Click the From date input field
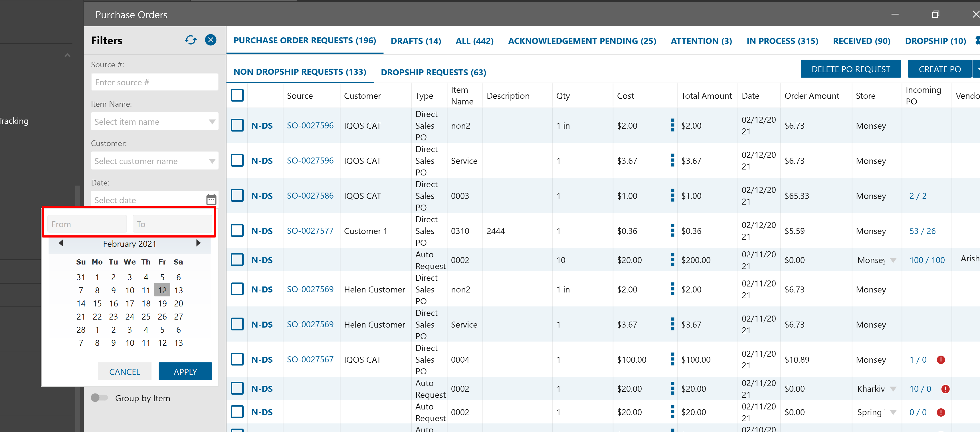980x432 pixels. click(x=87, y=224)
